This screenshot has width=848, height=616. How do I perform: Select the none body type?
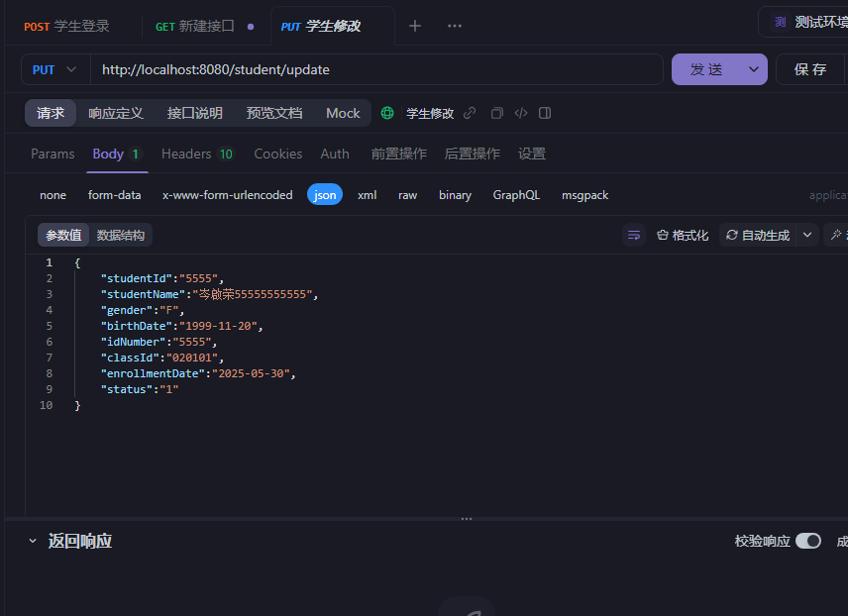53,195
